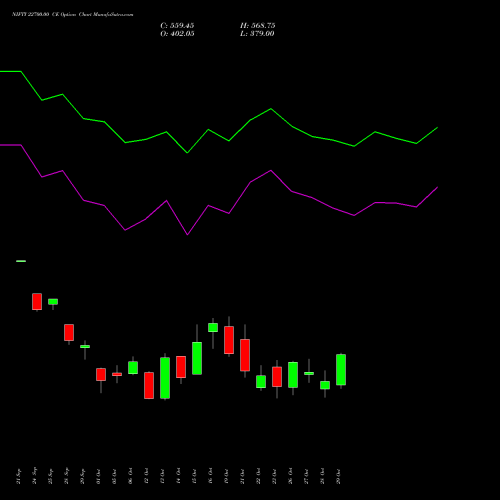
Task: Select the red candlestick for 24 Sep
Action: click(x=37, y=302)
